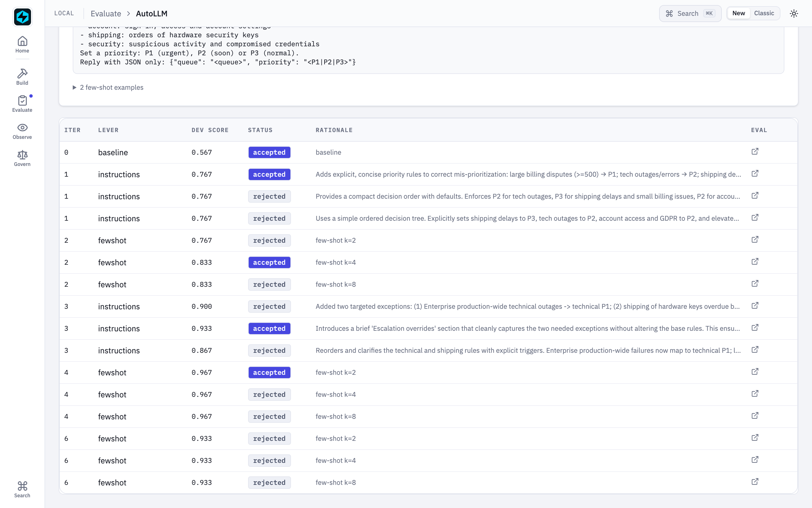Select rationale starting 'Reorders and clarifies the technical'
Image resolution: width=812 pixels, height=508 pixels.
click(x=528, y=351)
